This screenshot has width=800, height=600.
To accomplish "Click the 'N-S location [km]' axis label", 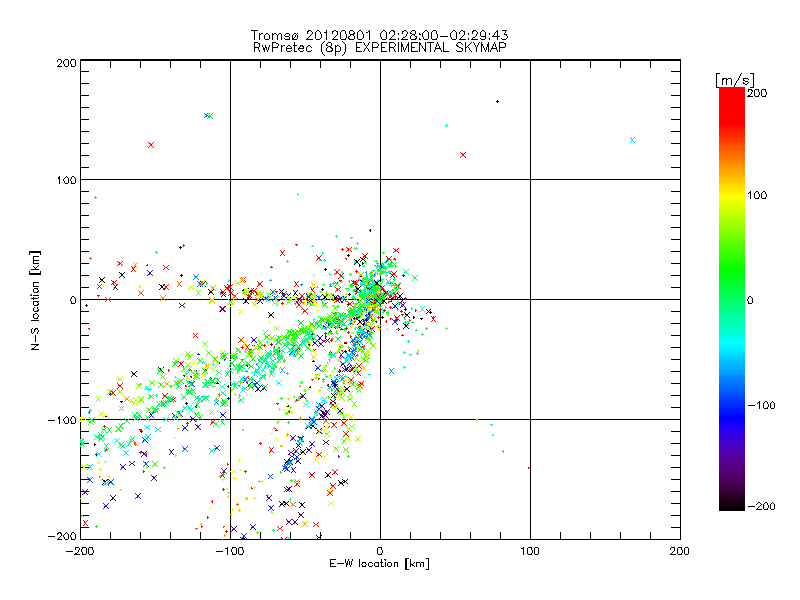I will [35, 300].
